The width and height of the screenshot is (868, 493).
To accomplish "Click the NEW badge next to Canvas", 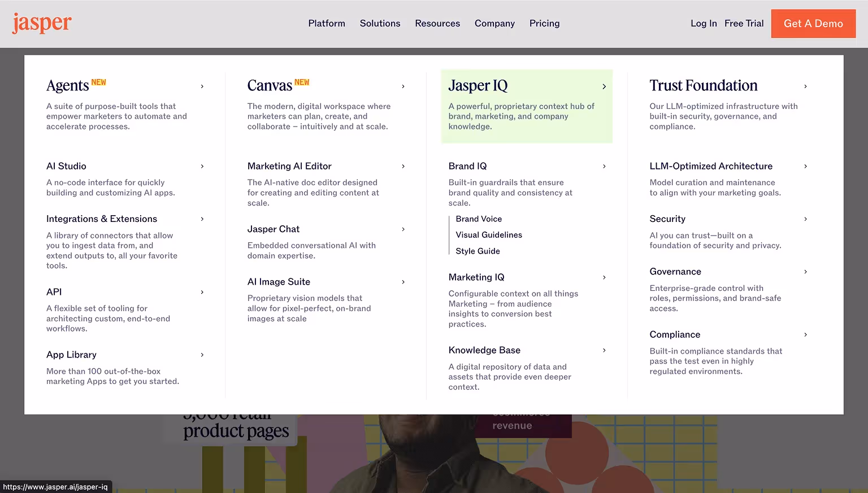I will (302, 82).
